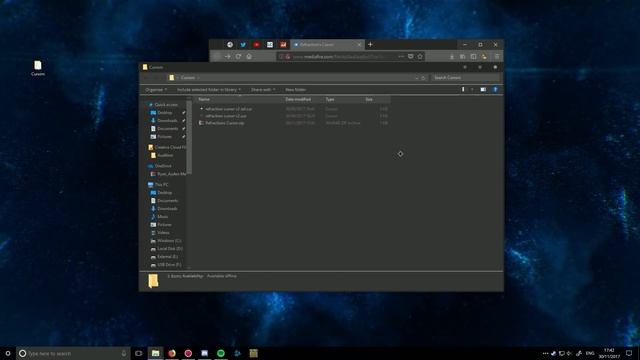Viewport: 640px width, 360px height.
Task: Open External (E:) drive
Action: click(164, 257)
